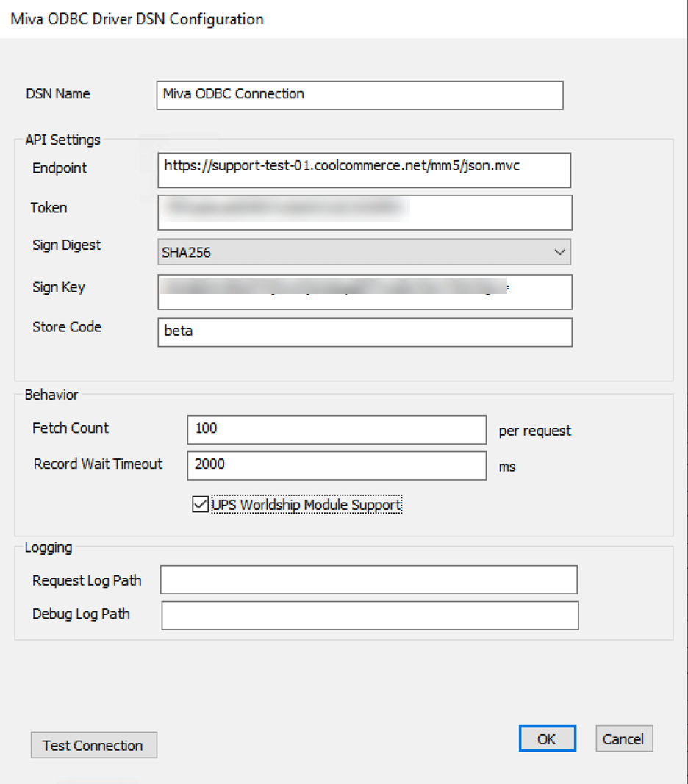Click the Debug Log Path field

(x=370, y=616)
